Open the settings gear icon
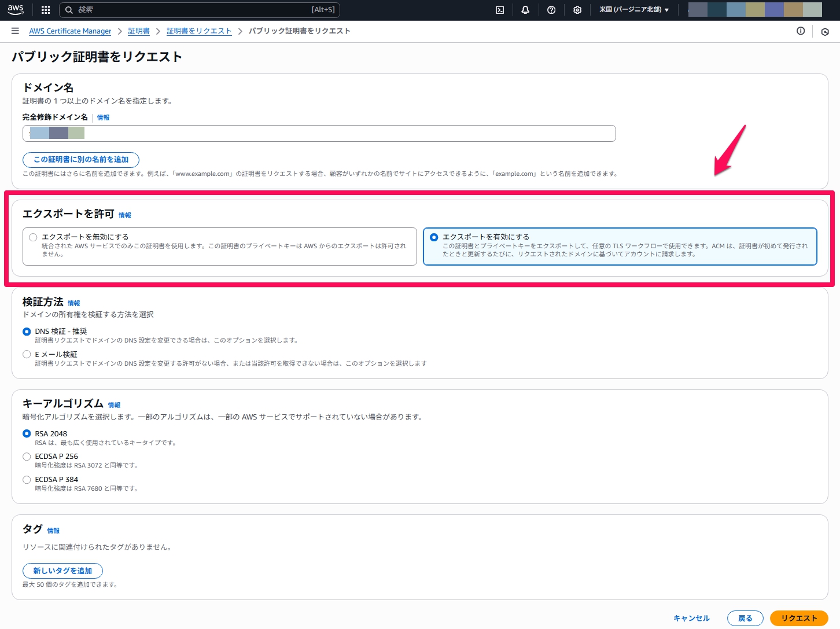840x629 pixels. [577, 10]
